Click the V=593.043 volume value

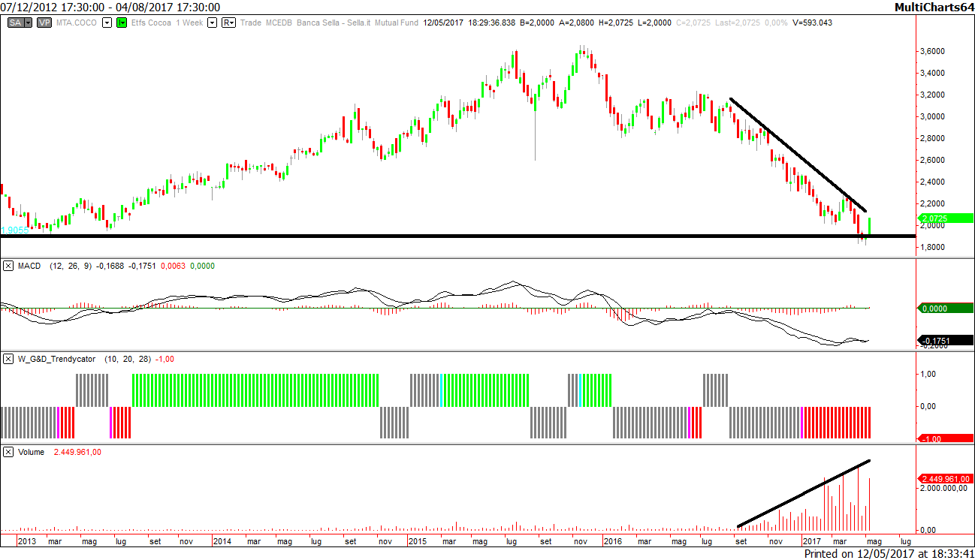812,23
